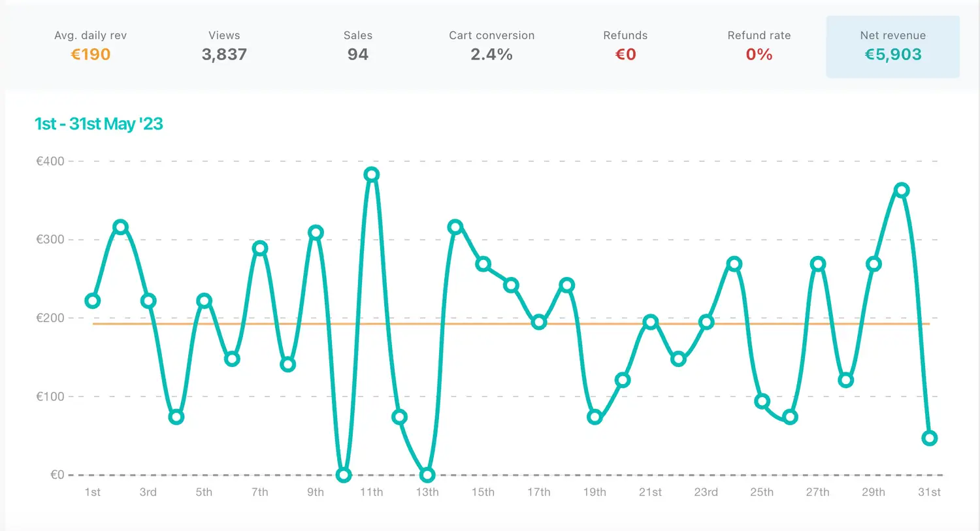Click the data point on the 2nd
The image size is (980, 531).
click(120, 227)
